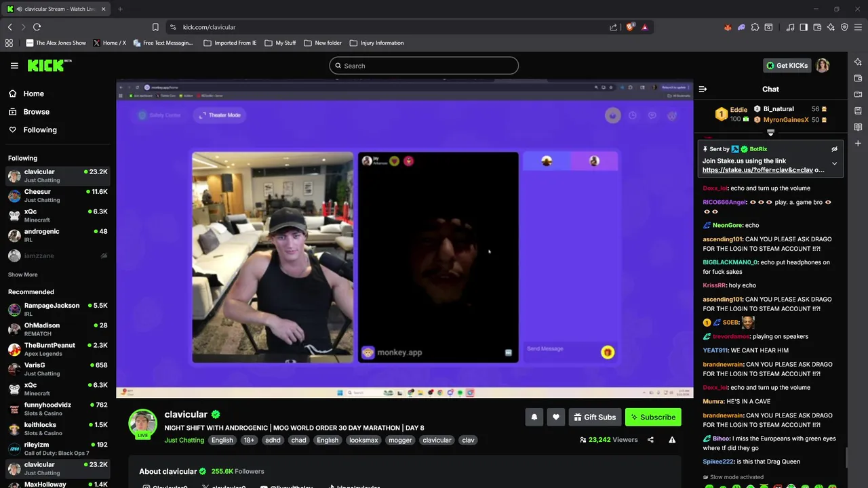
Task: Open rileyizm recommended channel
Action: point(58,448)
